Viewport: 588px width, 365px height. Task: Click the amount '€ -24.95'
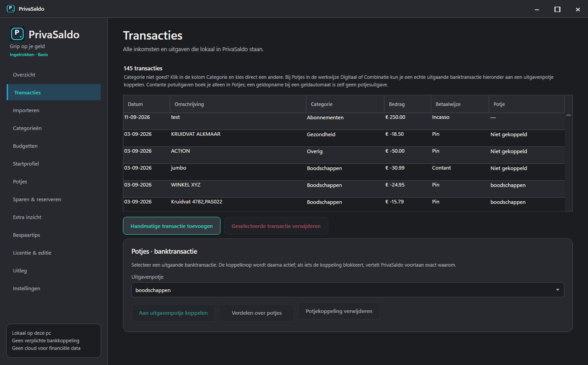pyautogui.click(x=395, y=185)
